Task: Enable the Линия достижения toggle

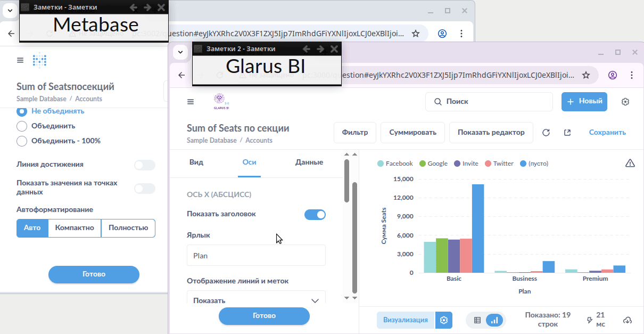Action: pos(144,165)
